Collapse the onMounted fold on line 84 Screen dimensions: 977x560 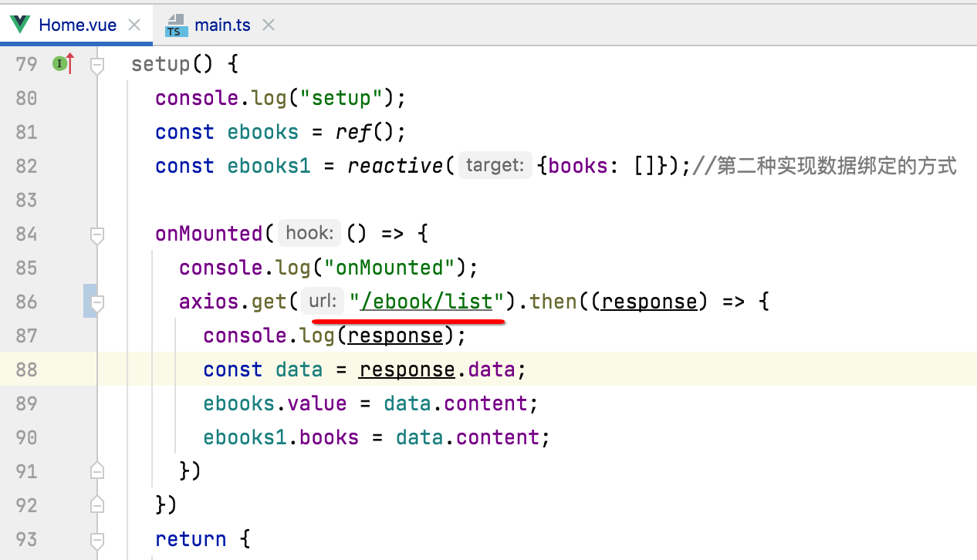click(x=97, y=234)
